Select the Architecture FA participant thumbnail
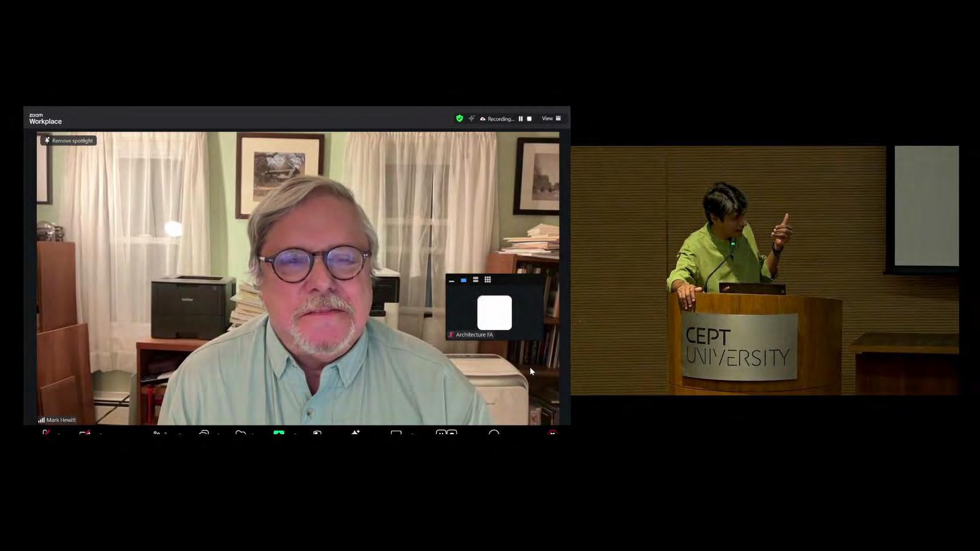 494,312
